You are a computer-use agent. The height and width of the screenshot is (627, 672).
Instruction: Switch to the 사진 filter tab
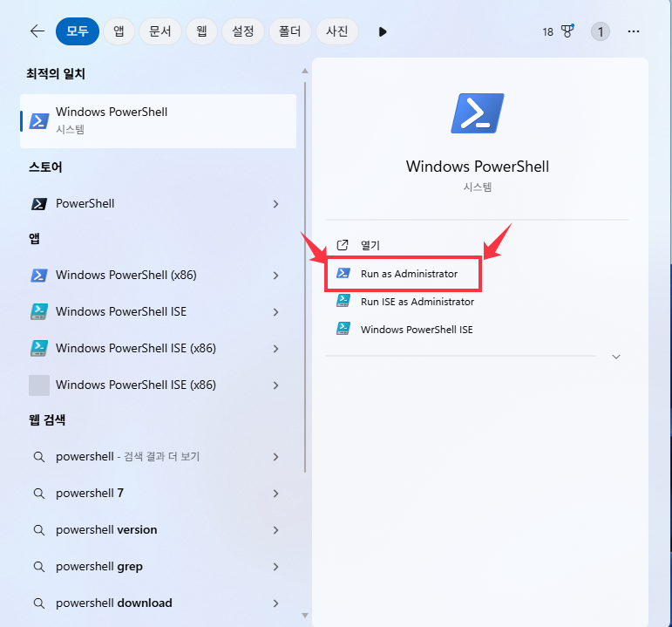337,31
